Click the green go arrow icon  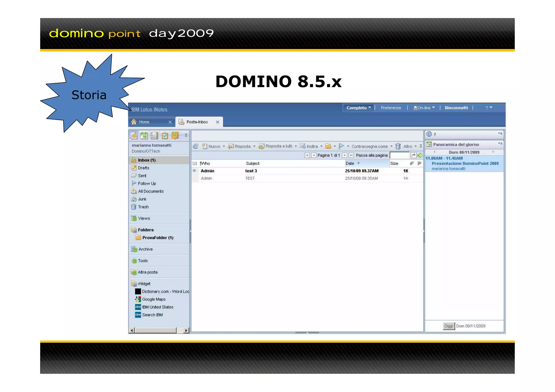coord(420,155)
